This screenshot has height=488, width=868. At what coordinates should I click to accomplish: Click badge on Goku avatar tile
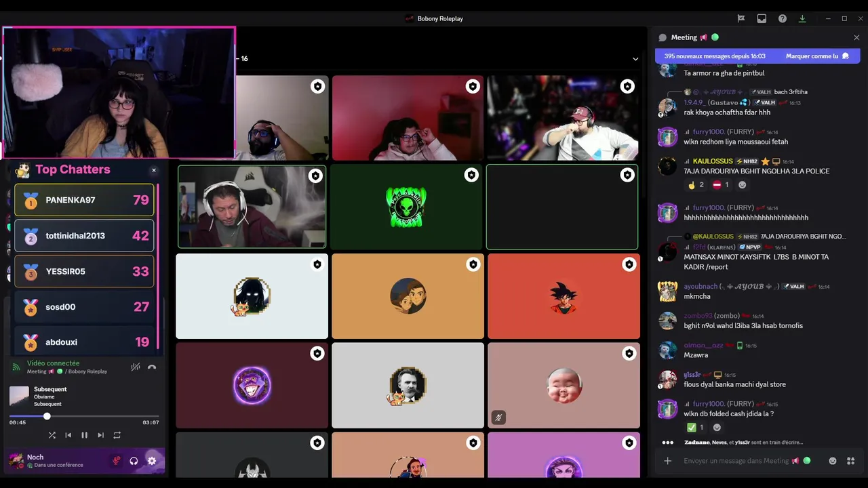click(x=629, y=264)
